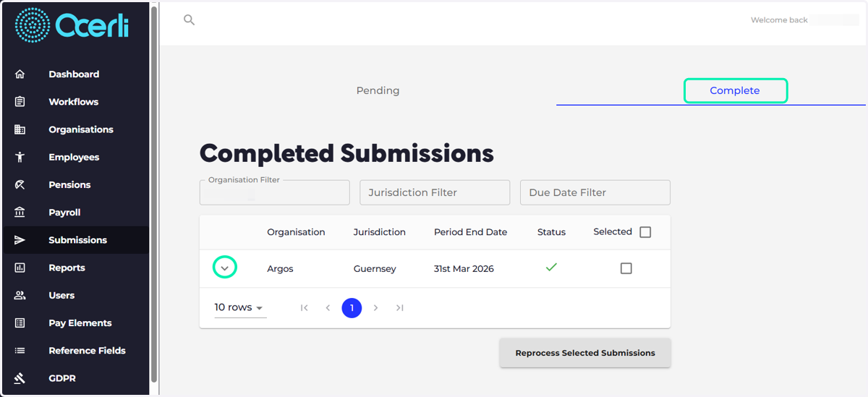Click the 31st Mar 2026 date cell
Viewport: 868px width, 397px height.
pos(464,268)
